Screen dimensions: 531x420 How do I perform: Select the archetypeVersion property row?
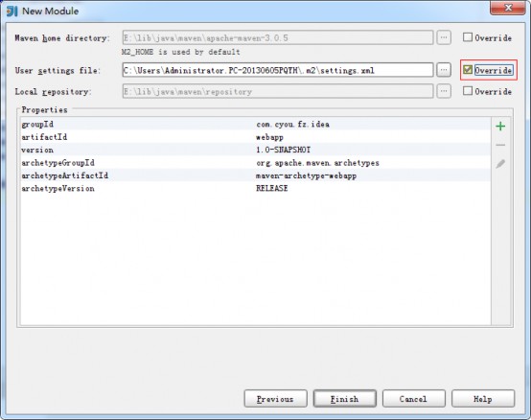point(255,188)
